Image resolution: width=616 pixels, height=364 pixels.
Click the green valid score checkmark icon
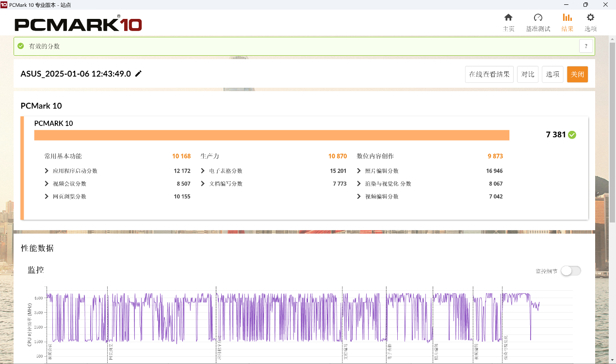click(x=21, y=46)
